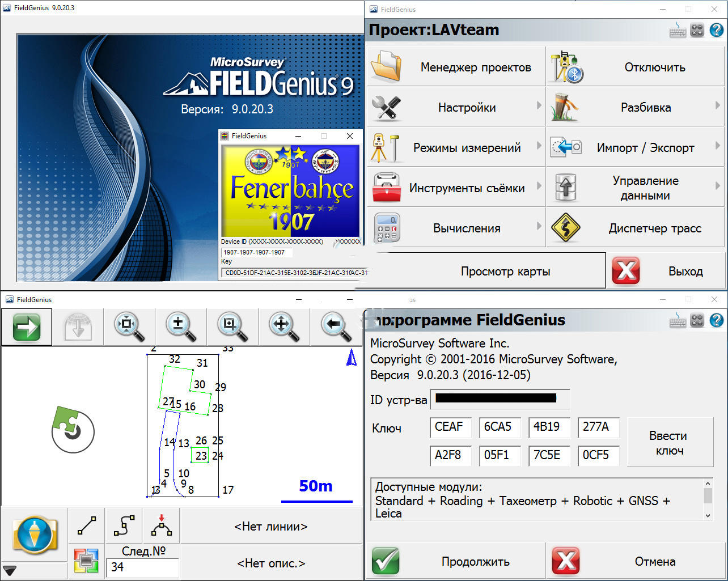
Task: Expand the Управление данными submenu arrow
Action: coord(718,186)
